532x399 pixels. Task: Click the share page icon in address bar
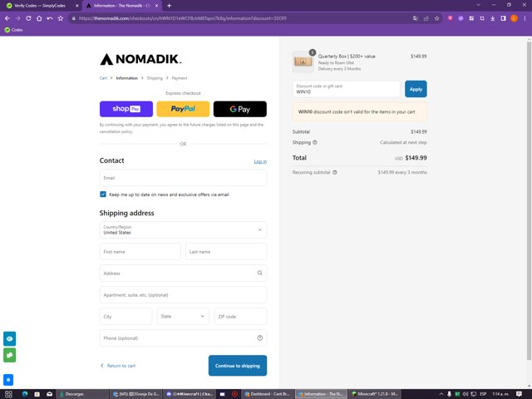click(426, 18)
